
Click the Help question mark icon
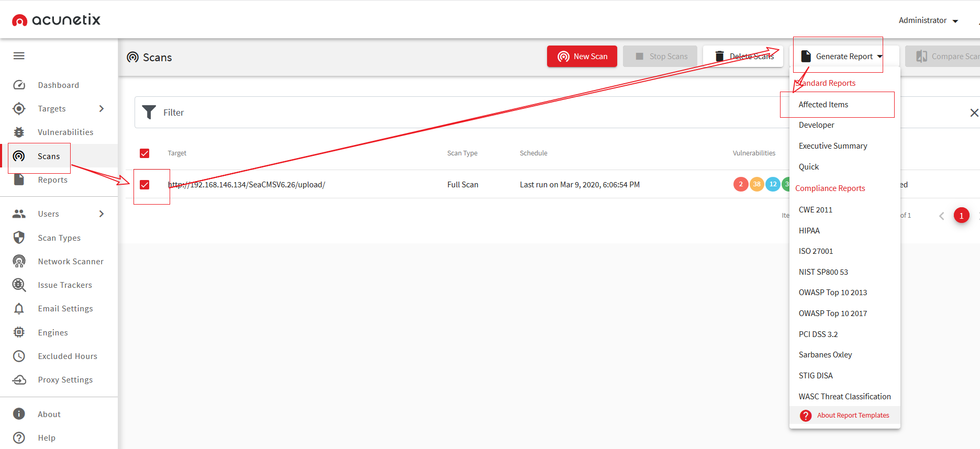[x=19, y=437]
